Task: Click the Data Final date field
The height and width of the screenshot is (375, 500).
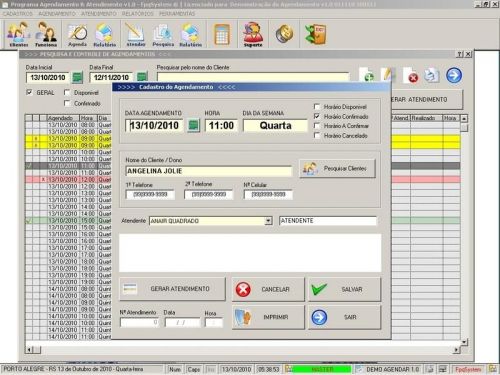Action: point(111,78)
